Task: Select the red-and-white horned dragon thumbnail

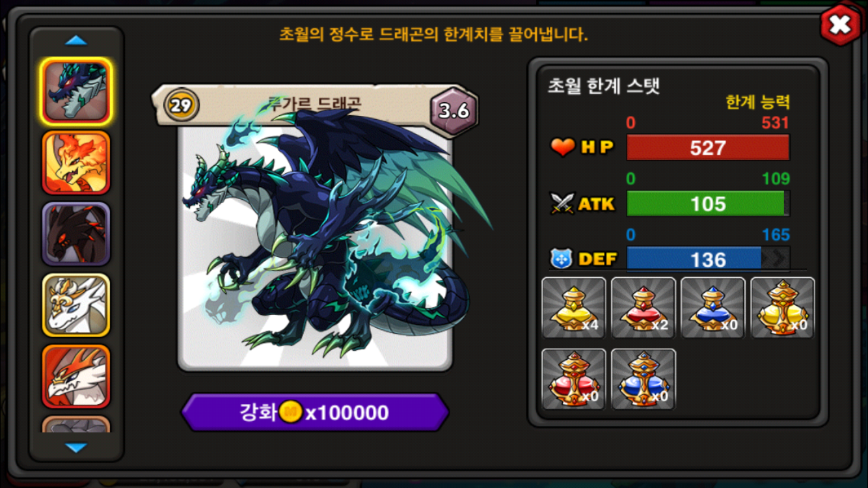Action: (76, 376)
